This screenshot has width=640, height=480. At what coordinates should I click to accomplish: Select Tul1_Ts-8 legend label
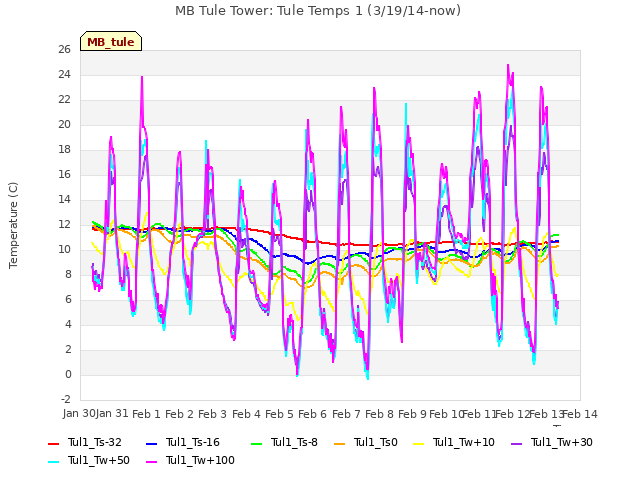point(294,442)
